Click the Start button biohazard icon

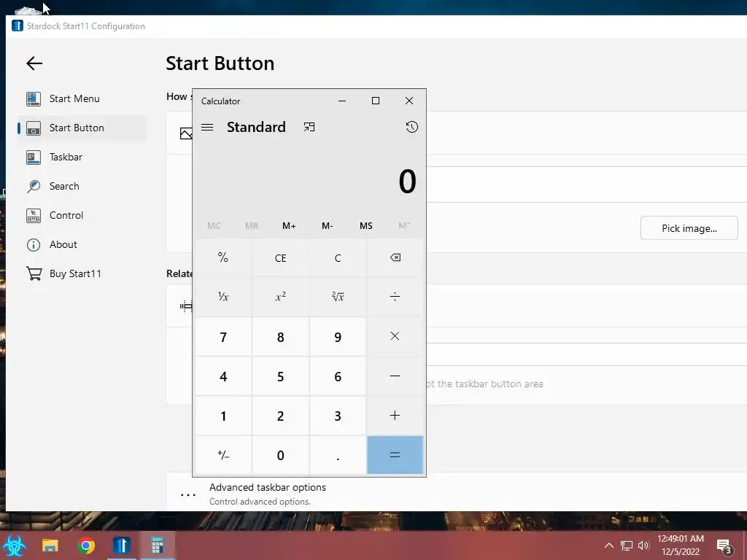15,545
